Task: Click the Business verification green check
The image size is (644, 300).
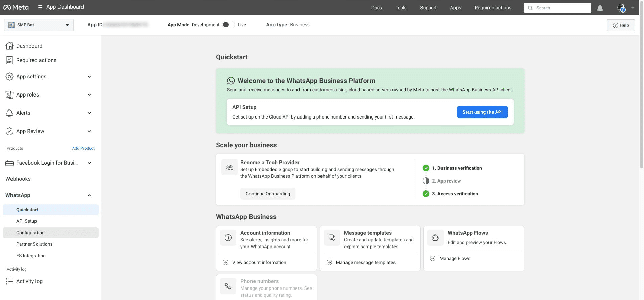Action: point(426,168)
